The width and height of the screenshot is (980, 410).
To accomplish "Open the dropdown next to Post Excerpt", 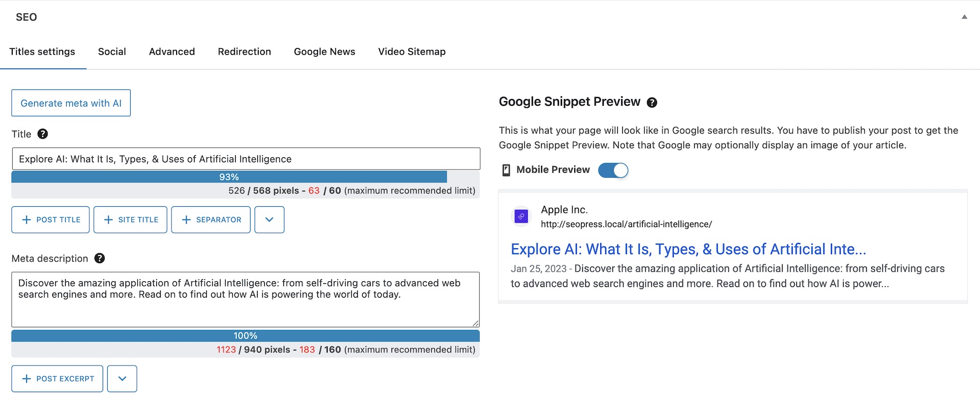I will 122,379.
